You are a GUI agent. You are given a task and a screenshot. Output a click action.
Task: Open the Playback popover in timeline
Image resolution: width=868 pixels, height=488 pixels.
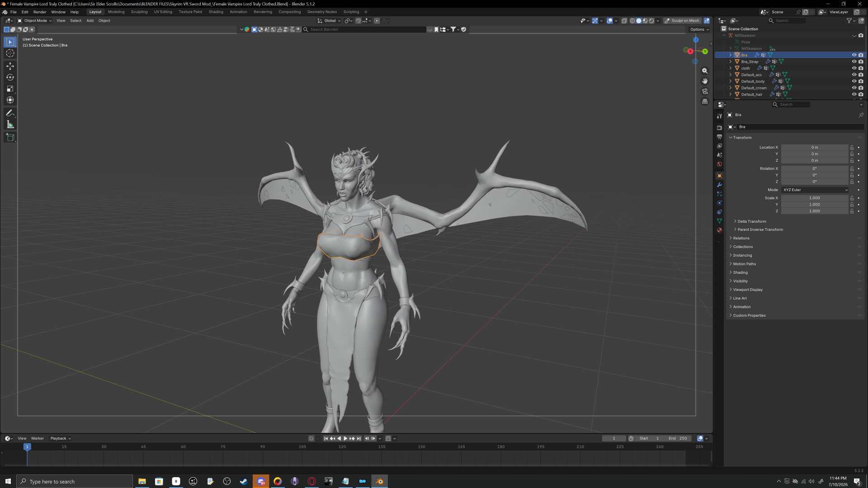coord(60,438)
